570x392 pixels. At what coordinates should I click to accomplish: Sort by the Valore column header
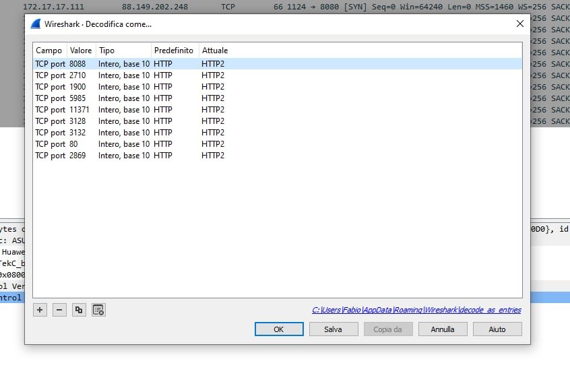82,51
